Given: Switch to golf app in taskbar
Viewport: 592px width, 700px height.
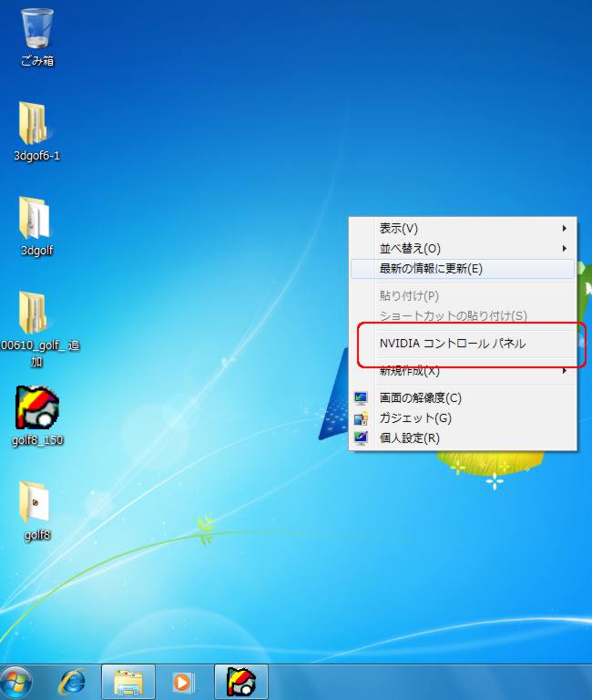Looking at the screenshot, I should [x=241, y=682].
